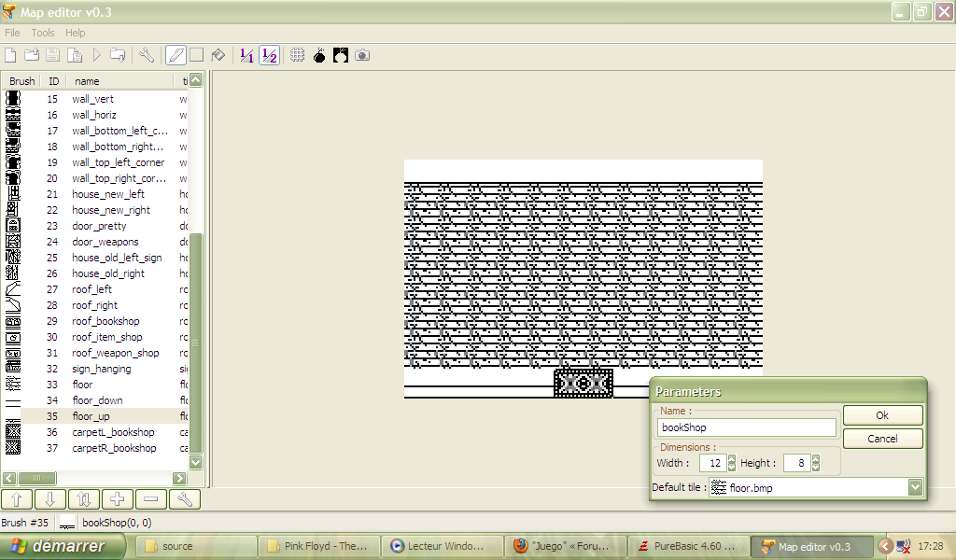The width and height of the screenshot is (956, 560).
Task: Open the Tools menu
Action: [x=43, y=33]
